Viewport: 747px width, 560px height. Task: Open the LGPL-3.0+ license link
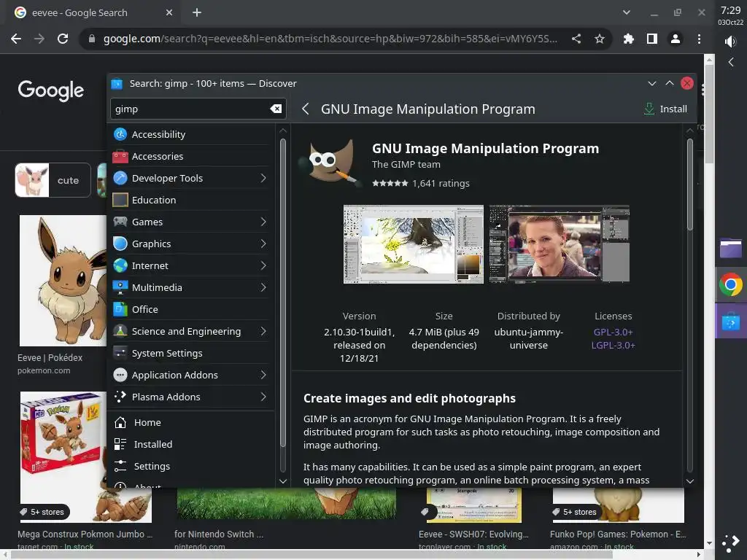point(613,345)
